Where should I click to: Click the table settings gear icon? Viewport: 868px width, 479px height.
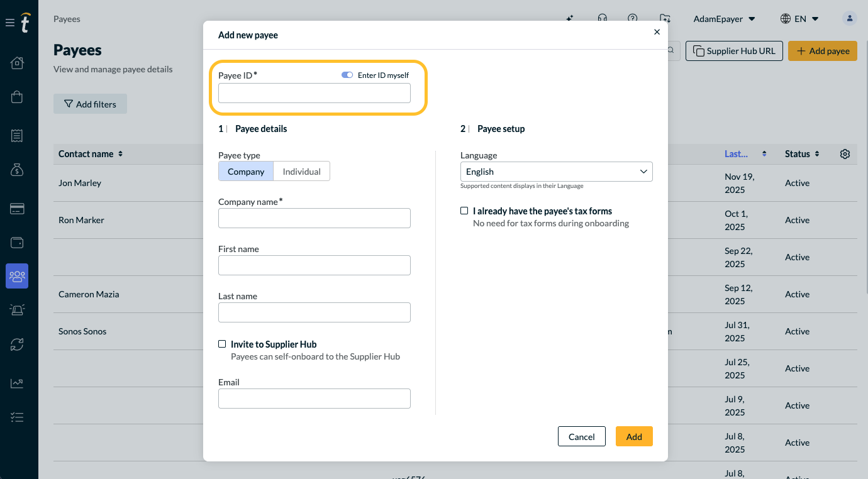click(845, 154)
